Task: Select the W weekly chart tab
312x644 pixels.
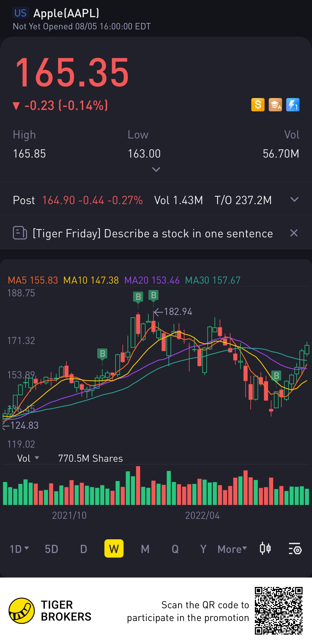Action: click(114, 548)
